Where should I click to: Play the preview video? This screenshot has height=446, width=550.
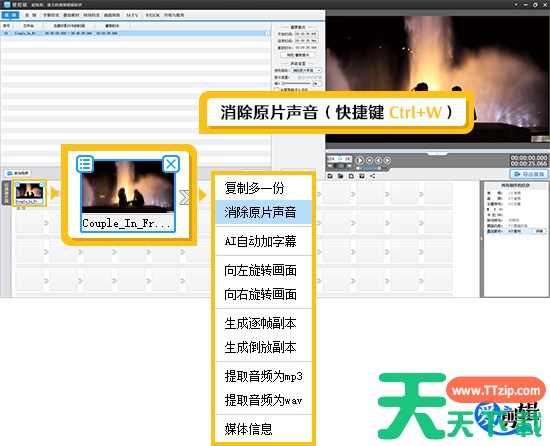[x=360, y=160]
